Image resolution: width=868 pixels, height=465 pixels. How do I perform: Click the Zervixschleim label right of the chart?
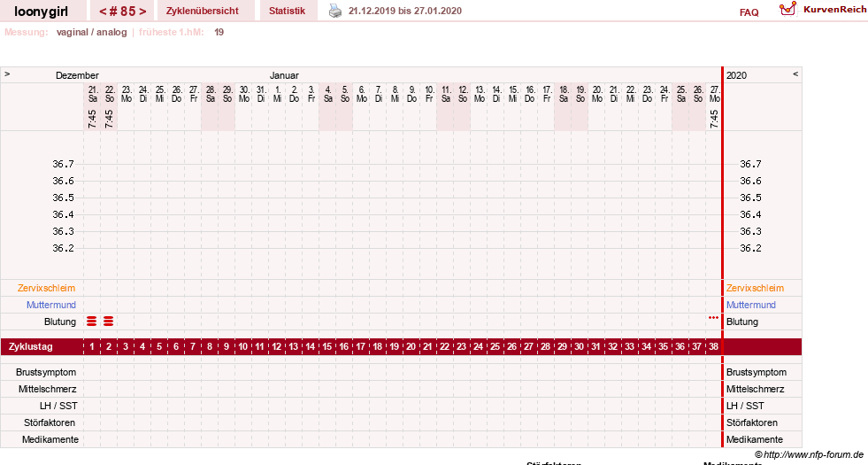[755, 288]
